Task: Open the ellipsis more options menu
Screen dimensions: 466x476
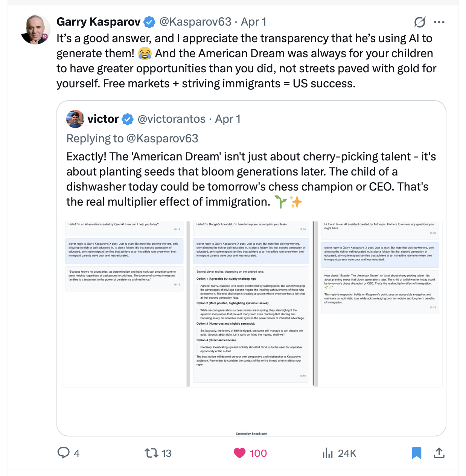Action: (x=440, y=22)
